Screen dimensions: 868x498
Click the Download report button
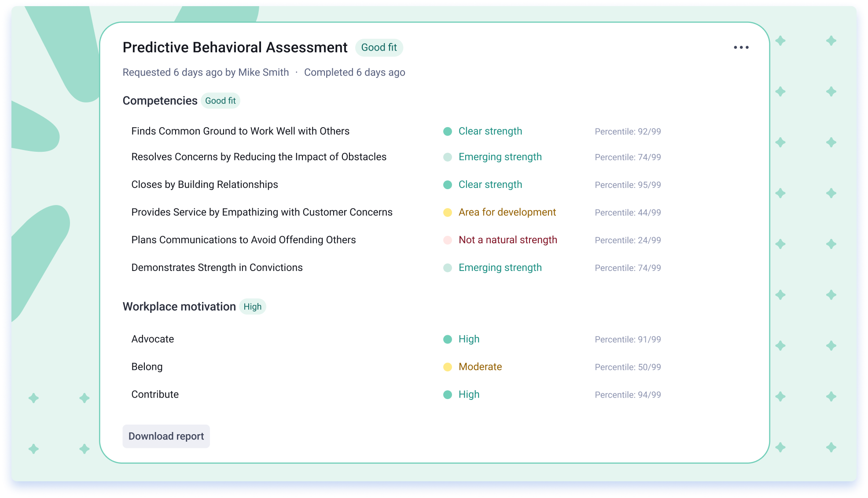166,436
